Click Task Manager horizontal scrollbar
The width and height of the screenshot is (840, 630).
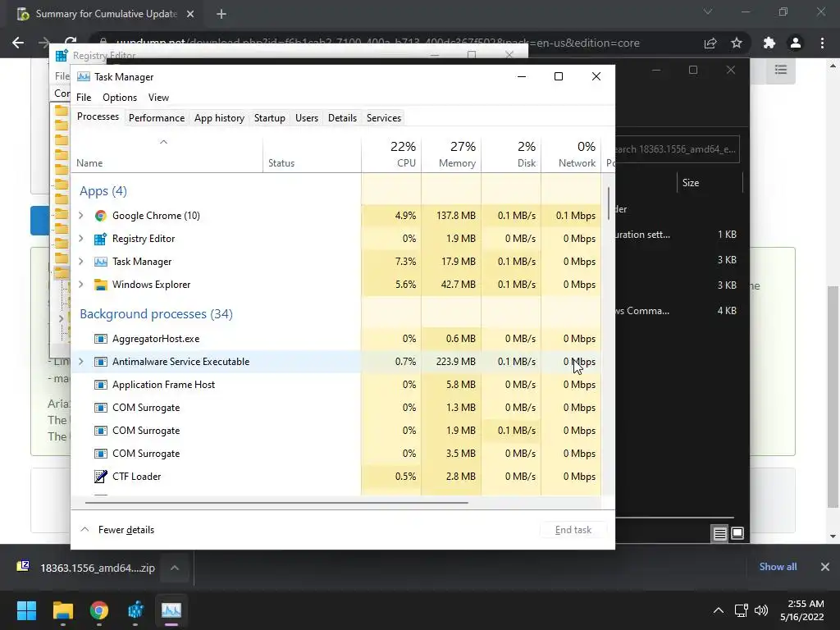click(x=276, y=503)
